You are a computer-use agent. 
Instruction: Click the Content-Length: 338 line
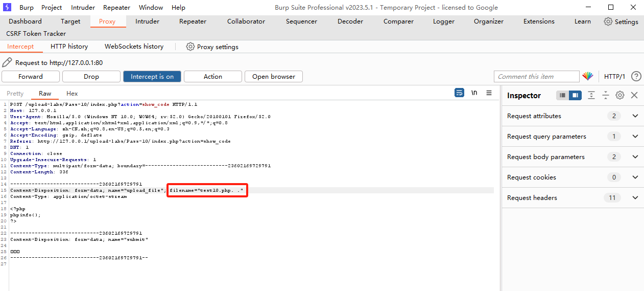(x=39, y=172)
